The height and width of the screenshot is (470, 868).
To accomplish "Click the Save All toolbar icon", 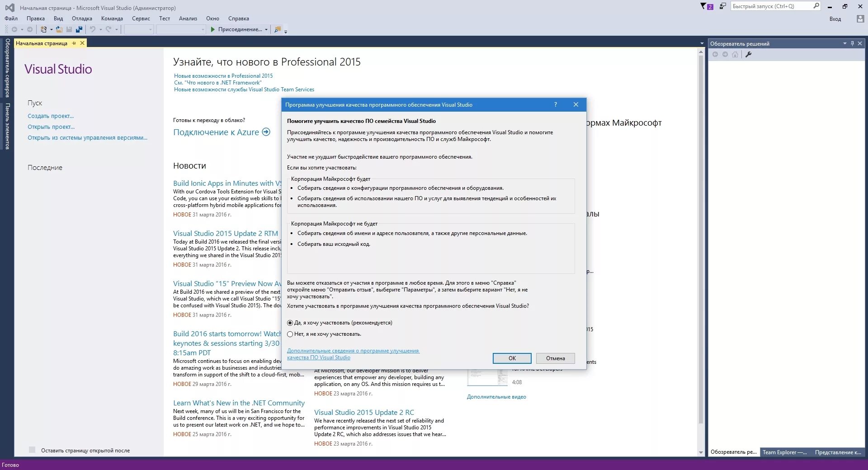I will coord(79,29).
